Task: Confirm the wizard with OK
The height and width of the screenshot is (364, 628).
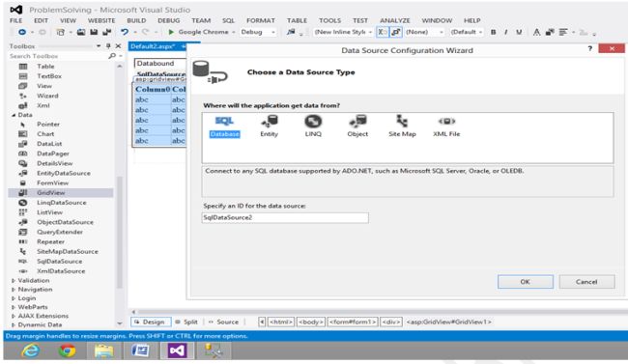Action: pyautogui.click(x=525, y=282)
